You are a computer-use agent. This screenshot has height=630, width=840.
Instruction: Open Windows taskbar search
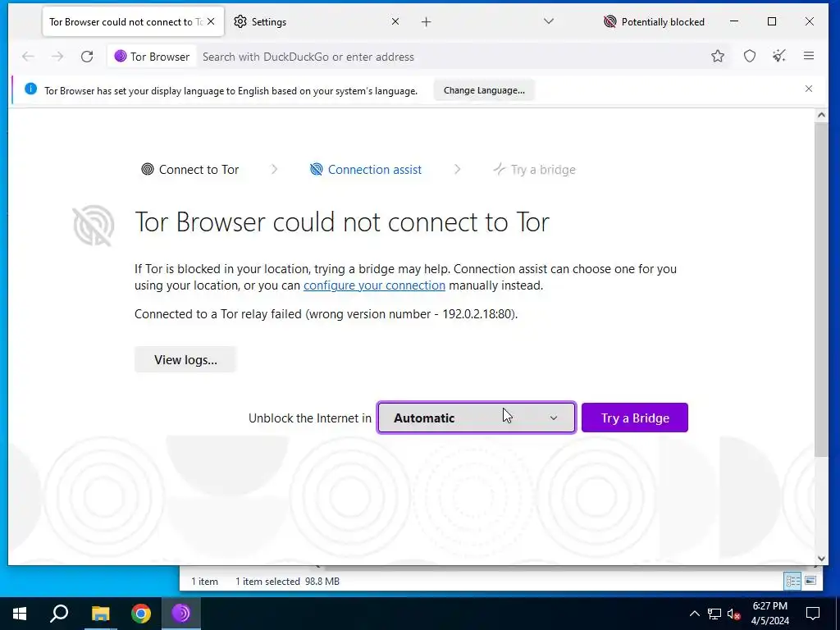(x=59, y=614)
